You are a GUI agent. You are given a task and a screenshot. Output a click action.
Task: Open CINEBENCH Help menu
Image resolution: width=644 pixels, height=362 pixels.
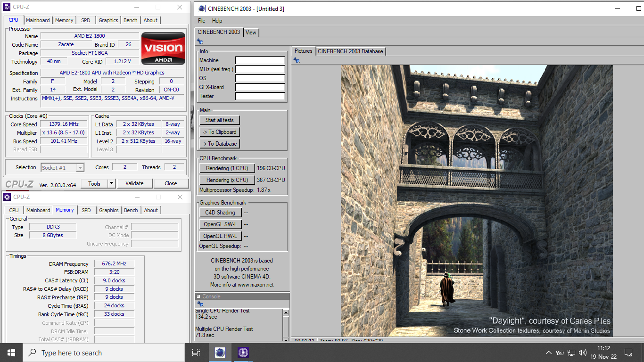[217, 21]
